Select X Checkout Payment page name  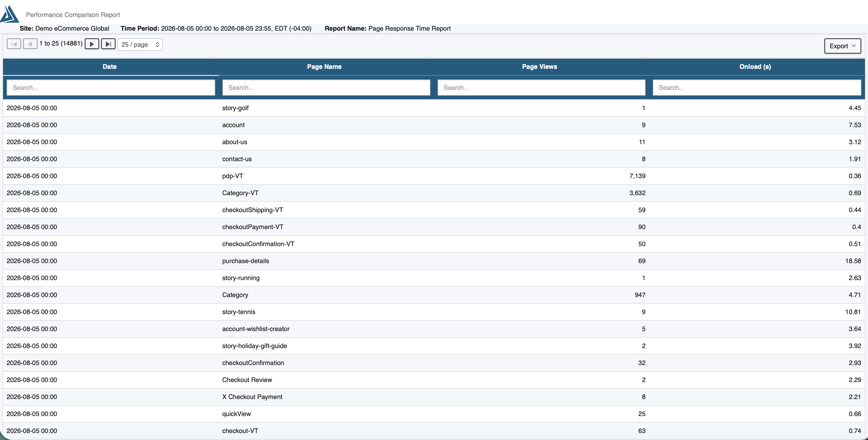(252, 397)
